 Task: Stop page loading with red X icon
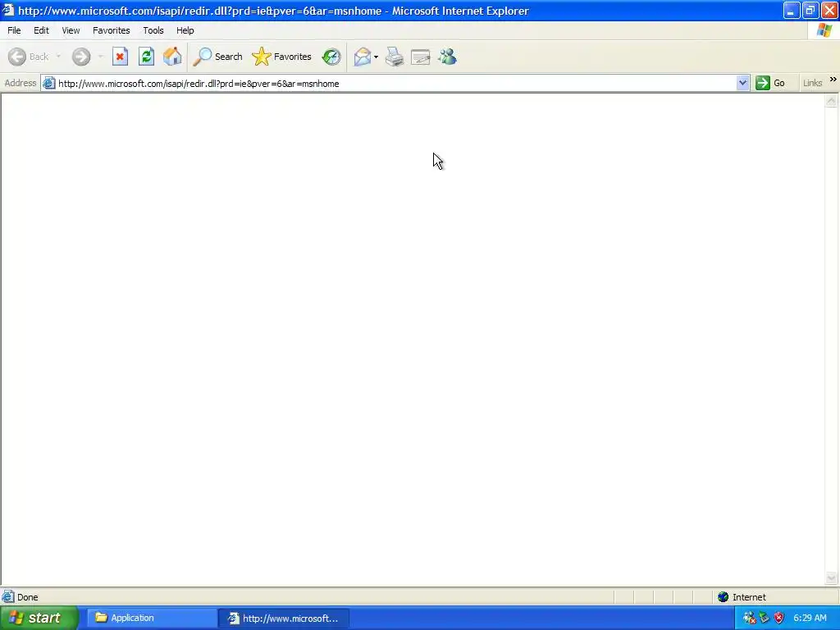[120, 57]
